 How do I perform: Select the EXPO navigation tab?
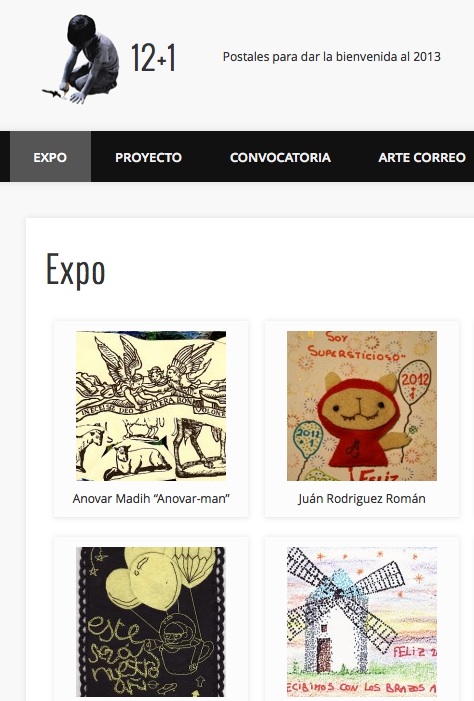coord(50,157)
